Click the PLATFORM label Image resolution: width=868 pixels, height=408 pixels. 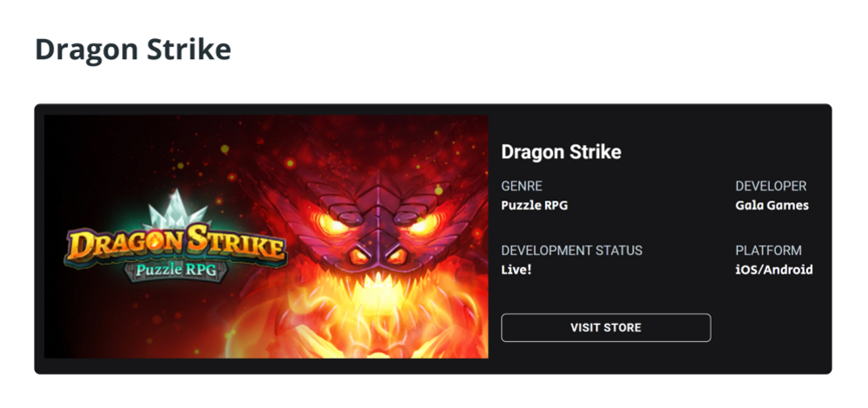(768, 251)
